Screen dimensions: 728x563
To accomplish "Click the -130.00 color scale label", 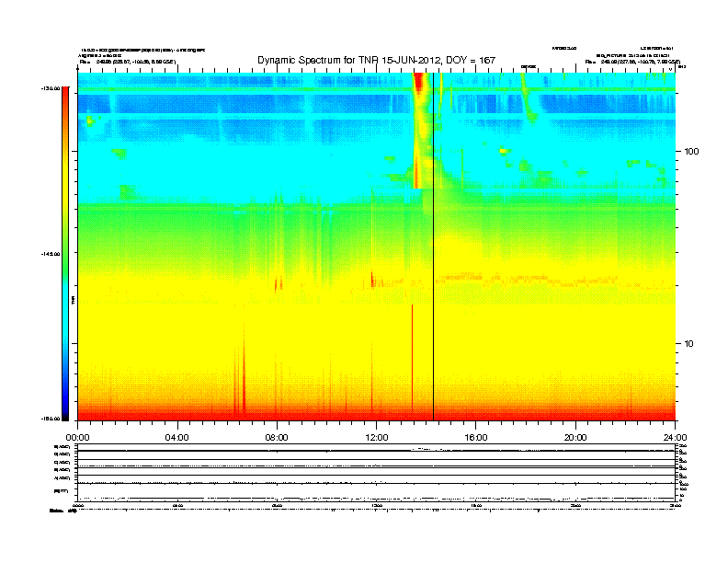I will [51, 88].
